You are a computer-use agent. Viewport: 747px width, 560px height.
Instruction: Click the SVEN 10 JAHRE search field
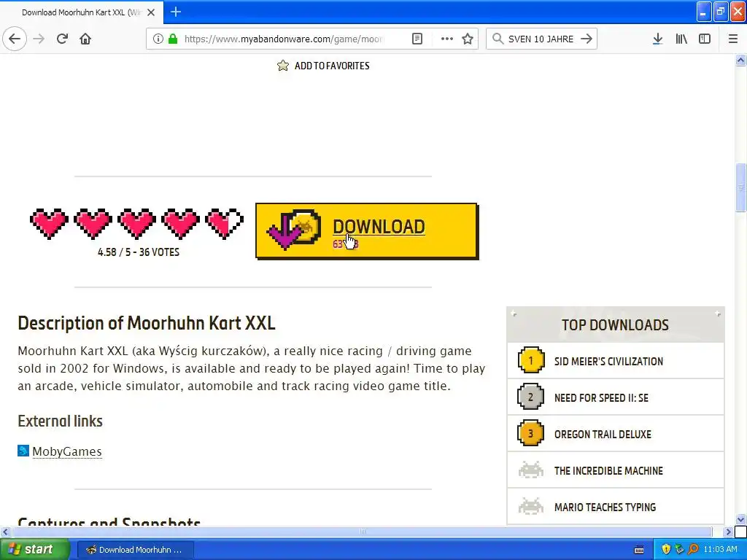tap(541, 39)
